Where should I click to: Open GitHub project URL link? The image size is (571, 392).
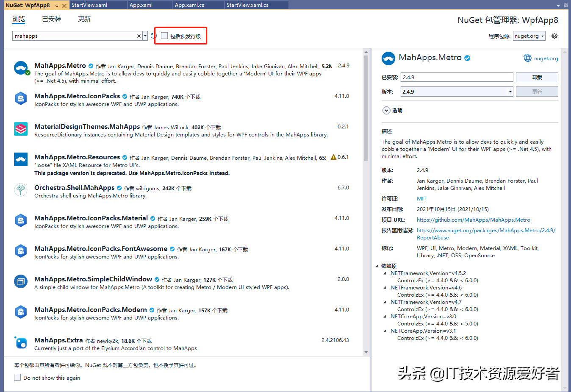(x=474, y=220)
